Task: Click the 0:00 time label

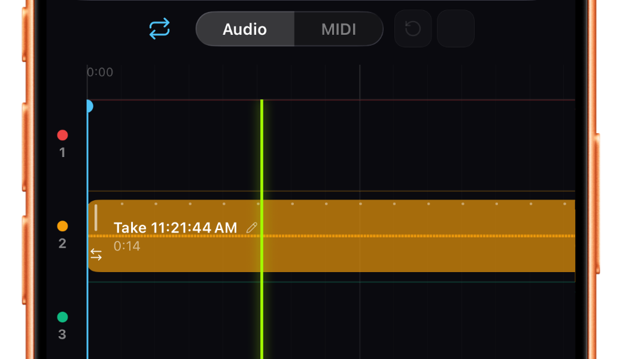Action: [x=100, y=73]
